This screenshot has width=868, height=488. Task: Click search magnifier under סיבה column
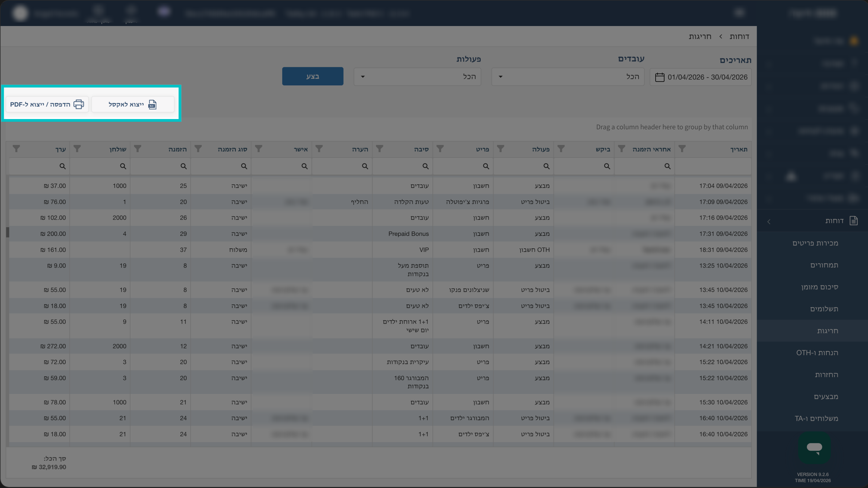coord(425,166)
